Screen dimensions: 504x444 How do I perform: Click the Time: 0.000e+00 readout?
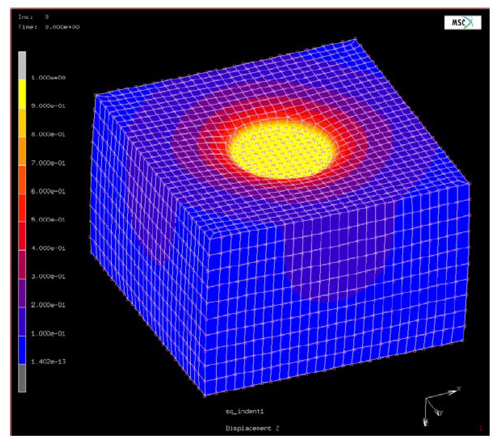click(49, 26)
